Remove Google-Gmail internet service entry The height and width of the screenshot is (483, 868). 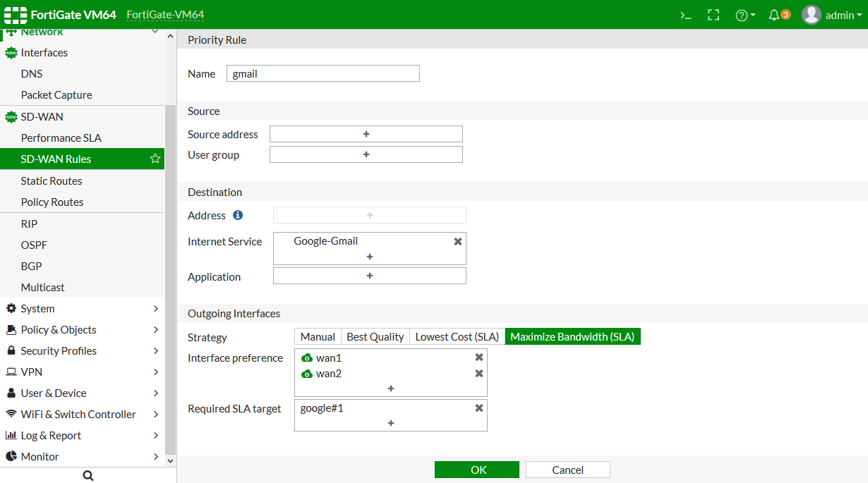click(x=458, y=241)
